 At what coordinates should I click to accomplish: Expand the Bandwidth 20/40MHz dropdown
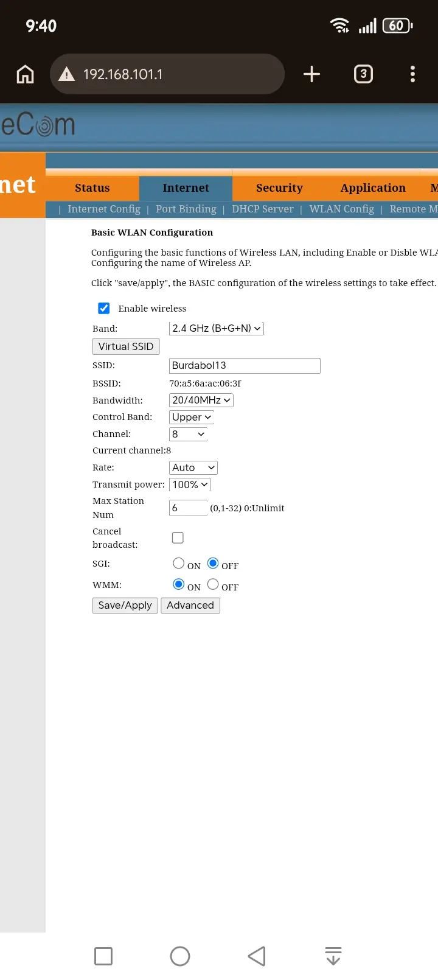tap(201, 400)
